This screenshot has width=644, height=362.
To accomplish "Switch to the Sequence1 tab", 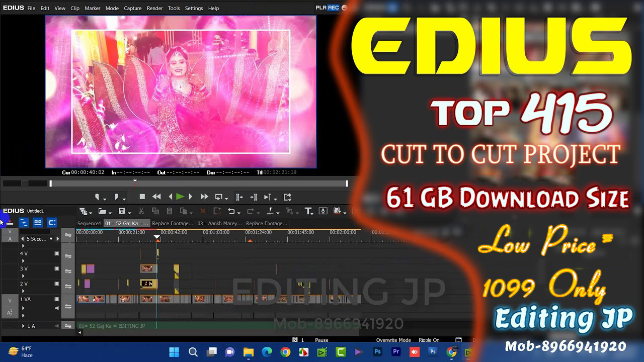I will (x=89, y=223).
